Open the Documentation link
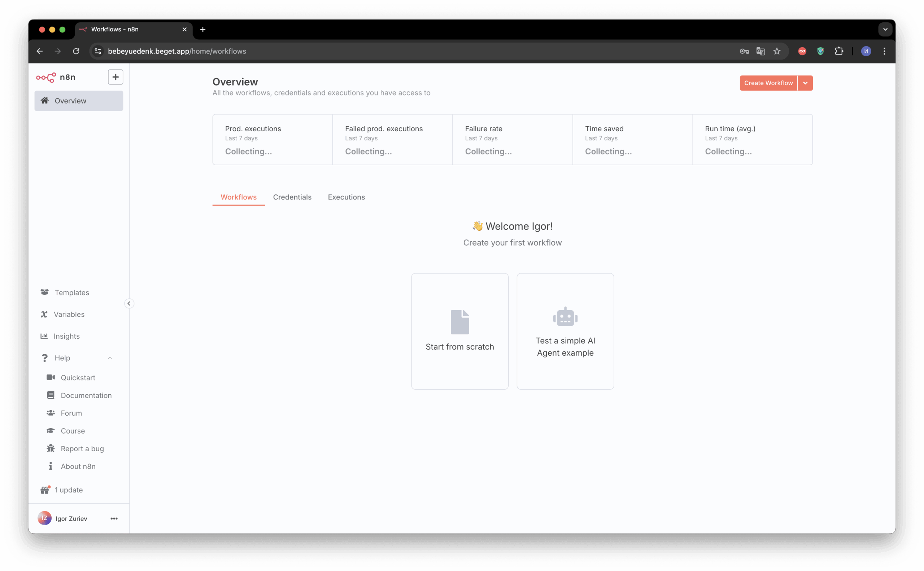Image resolution: width=924 pixels, height=571 pixels. click(86, 395)
